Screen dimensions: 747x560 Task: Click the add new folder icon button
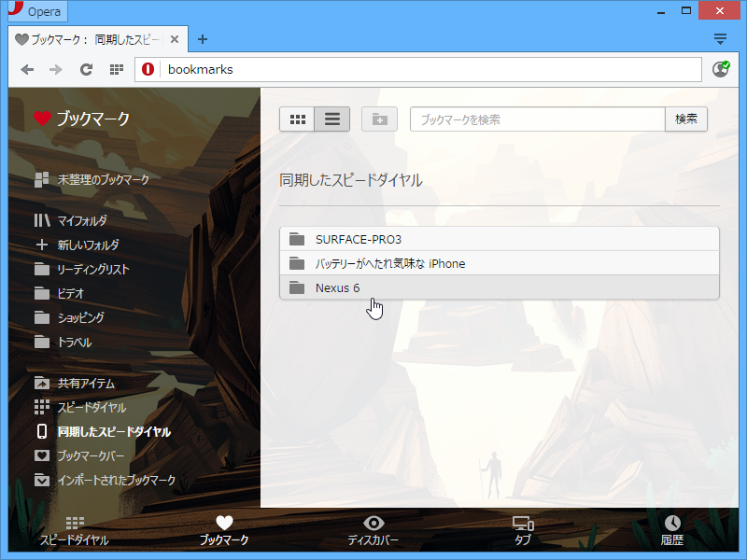pyautogui.click(x=379, y=119)
